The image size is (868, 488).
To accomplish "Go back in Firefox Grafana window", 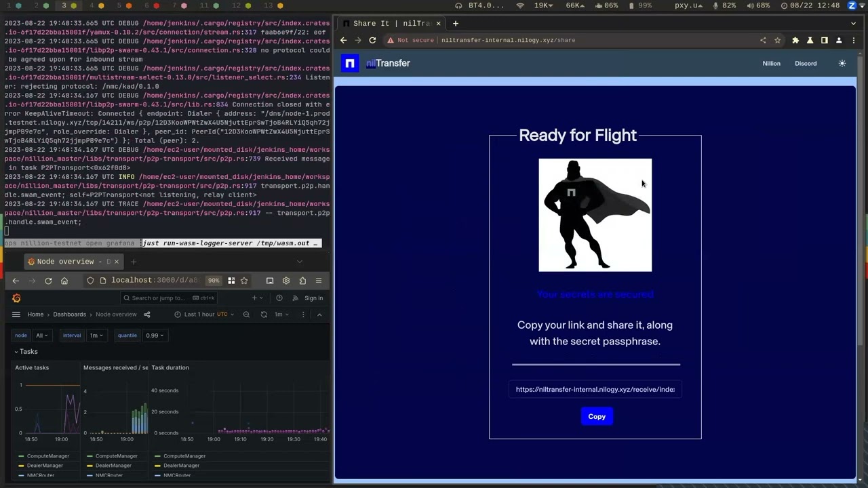I will point(16,281).
